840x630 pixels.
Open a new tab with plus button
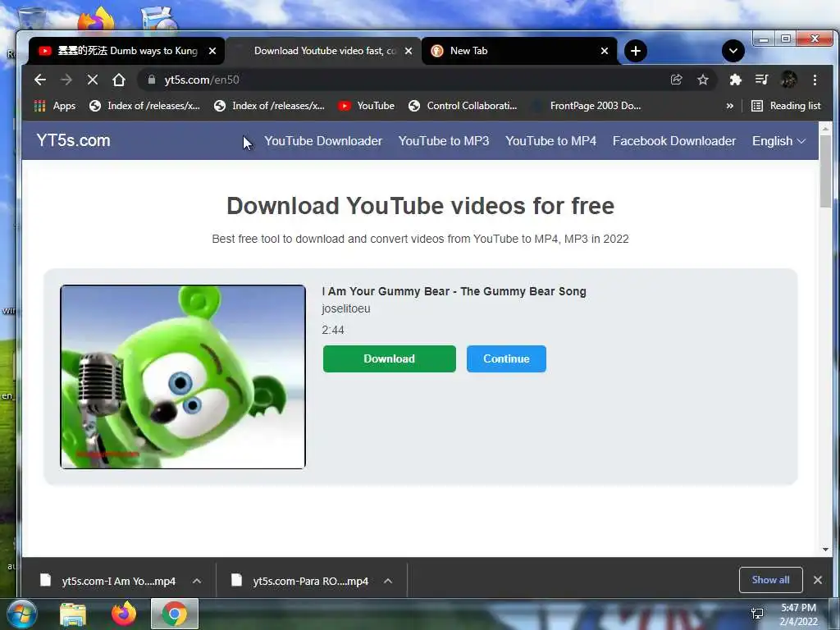(636, 51)
